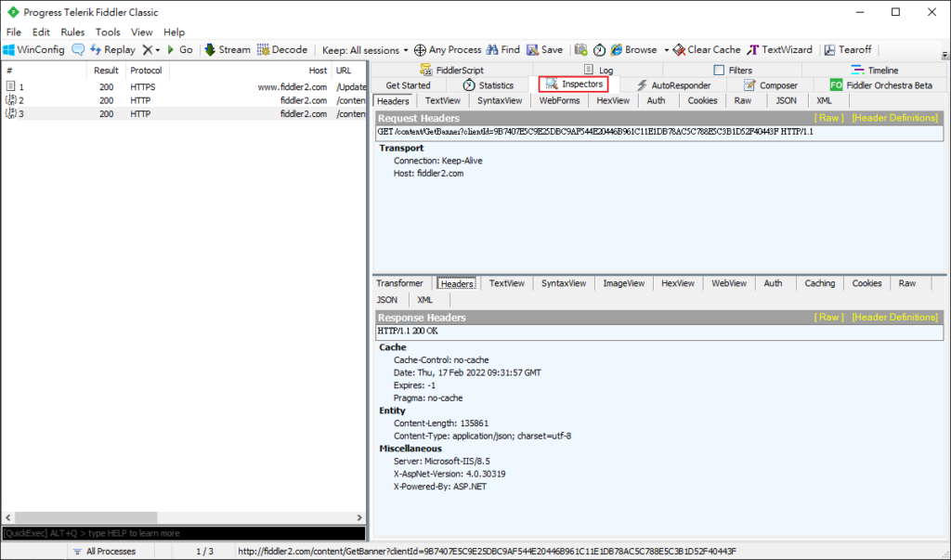Toggle the Decode option
The height and width of the screenshot is (560, 951).
282,50
